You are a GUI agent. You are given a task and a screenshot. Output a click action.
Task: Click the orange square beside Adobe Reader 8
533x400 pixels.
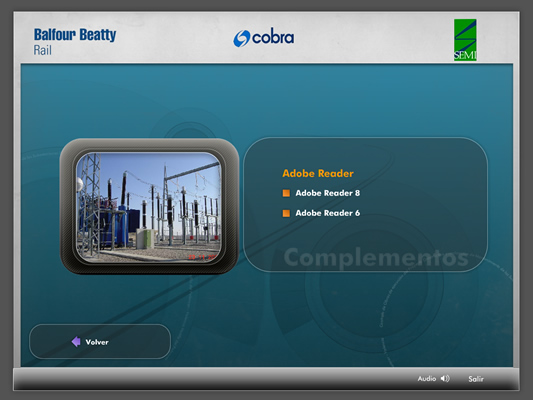[286, 193]
